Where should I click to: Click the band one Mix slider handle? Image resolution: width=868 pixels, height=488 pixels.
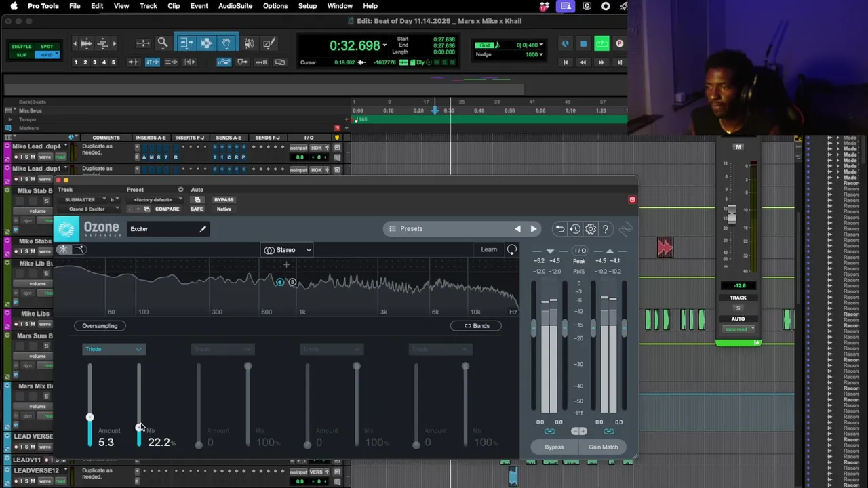point(139,428)
